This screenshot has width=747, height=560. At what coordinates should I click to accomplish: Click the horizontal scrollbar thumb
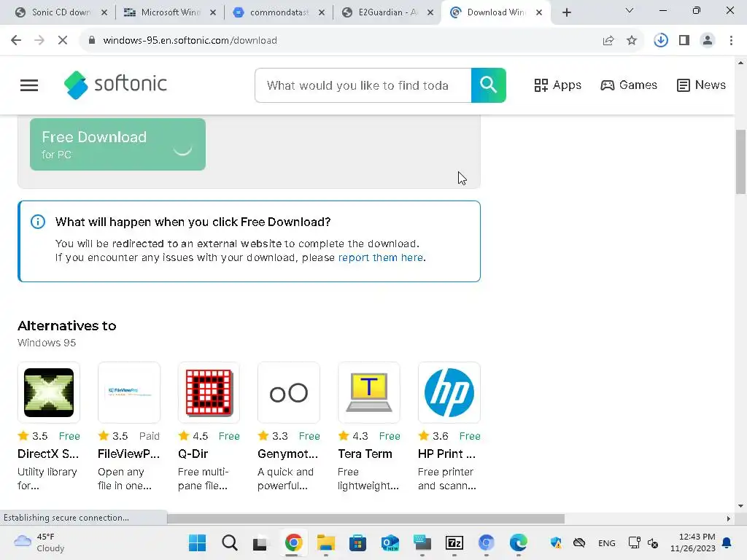tap(366, 518)
